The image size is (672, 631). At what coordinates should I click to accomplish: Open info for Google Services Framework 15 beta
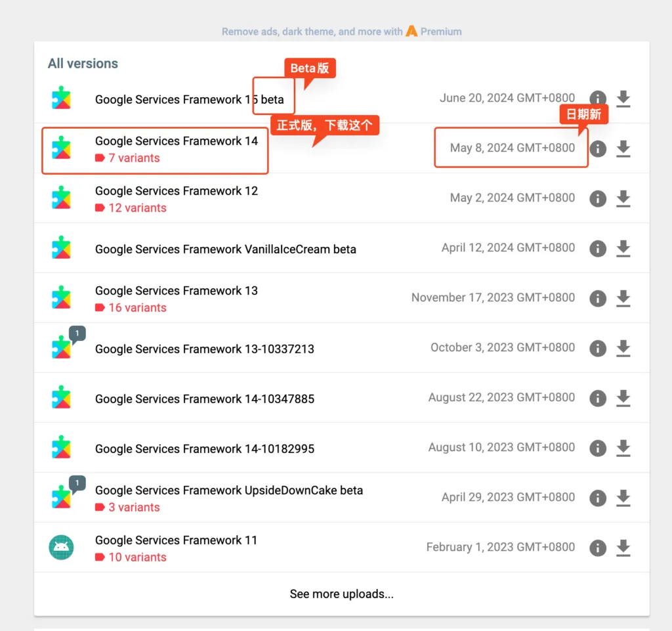(597, 98)
